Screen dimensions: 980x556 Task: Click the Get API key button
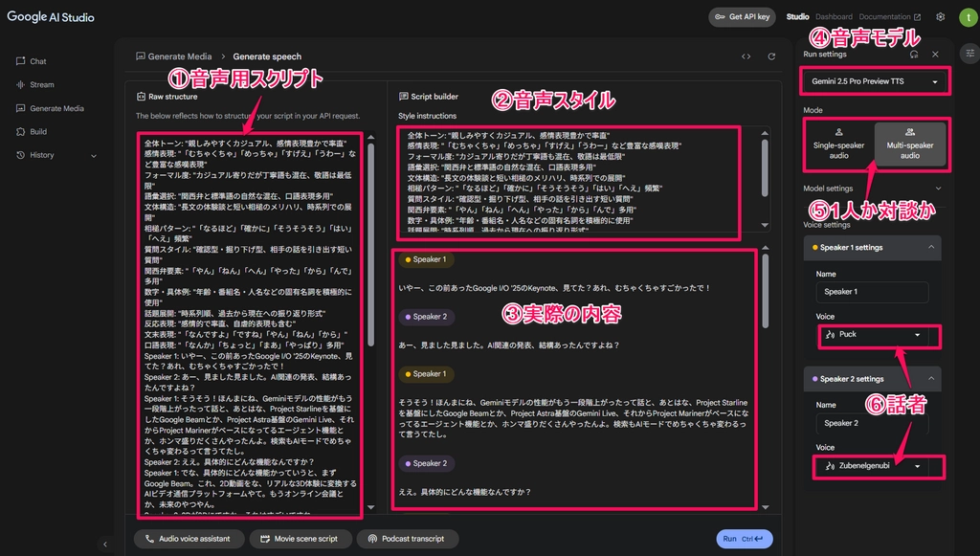click(744, 16)
